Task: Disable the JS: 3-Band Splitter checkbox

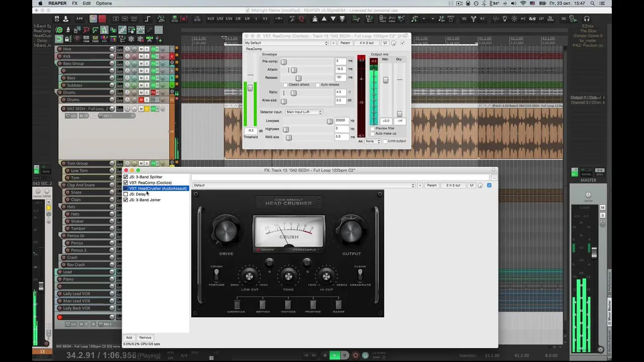Action: 126,177
